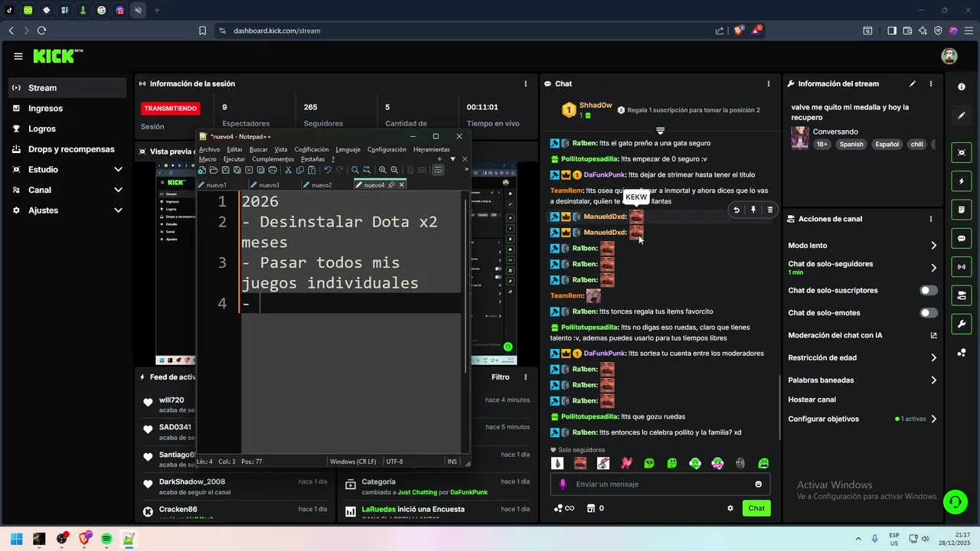Image resolution: width=980 pixels, height=551 pixels.
Task: Pin ManueldDxd's highlighted chat message
Action: pos(753,210)
